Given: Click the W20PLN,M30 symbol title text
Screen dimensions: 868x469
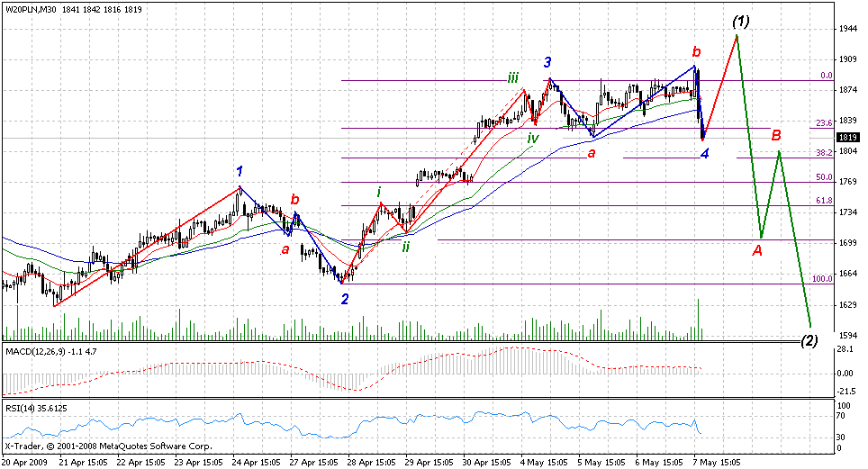Looking at the screenshot, I should point(31,9).
